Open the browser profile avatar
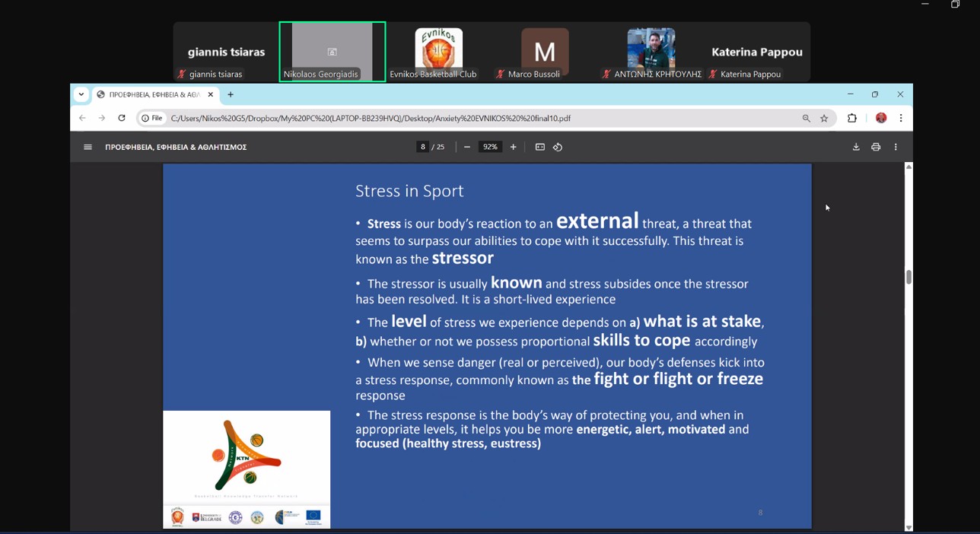The image size is (980, 534). tap(881, 118)
